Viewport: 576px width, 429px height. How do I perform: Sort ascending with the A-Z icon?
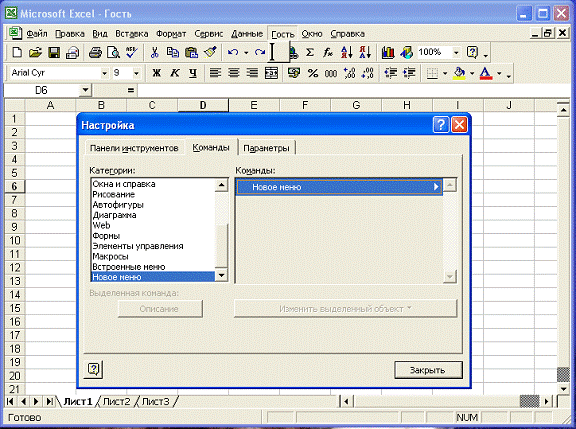346,53
